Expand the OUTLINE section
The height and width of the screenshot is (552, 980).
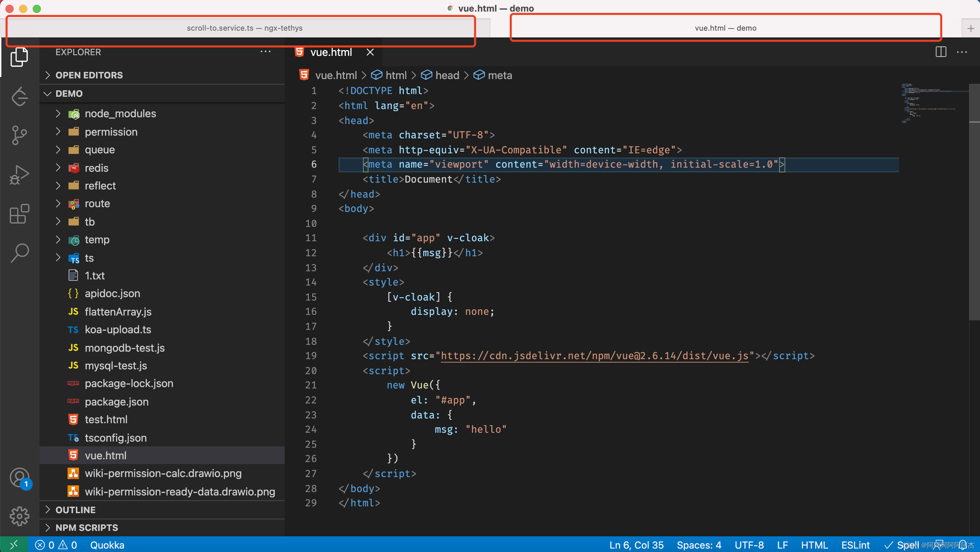162,510
